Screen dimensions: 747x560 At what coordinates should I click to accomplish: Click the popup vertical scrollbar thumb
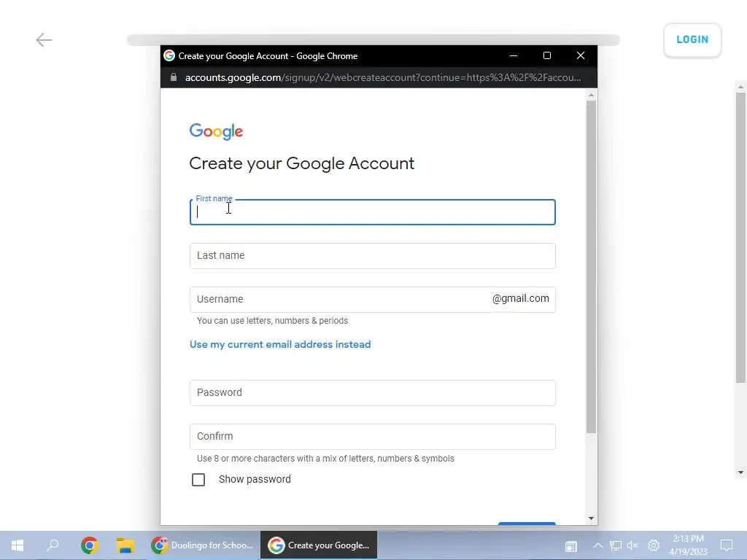pos(591,267)
